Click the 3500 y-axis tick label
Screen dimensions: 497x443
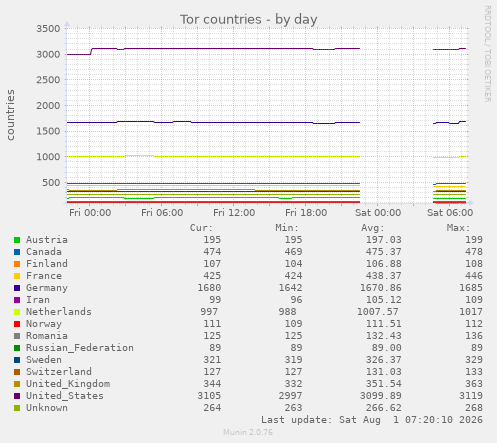48,29
